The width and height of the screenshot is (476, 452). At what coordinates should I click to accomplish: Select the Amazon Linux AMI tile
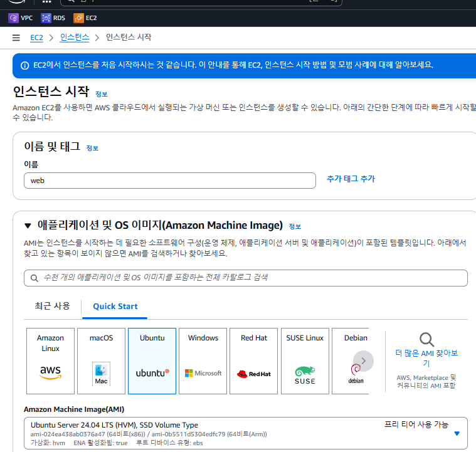(50, 361)
